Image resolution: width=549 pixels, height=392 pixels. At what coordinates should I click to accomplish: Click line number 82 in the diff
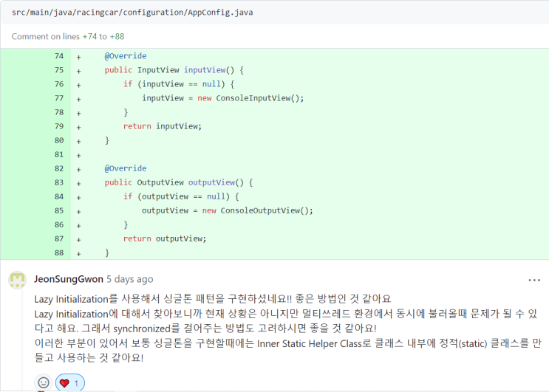(x=59, y=168)
